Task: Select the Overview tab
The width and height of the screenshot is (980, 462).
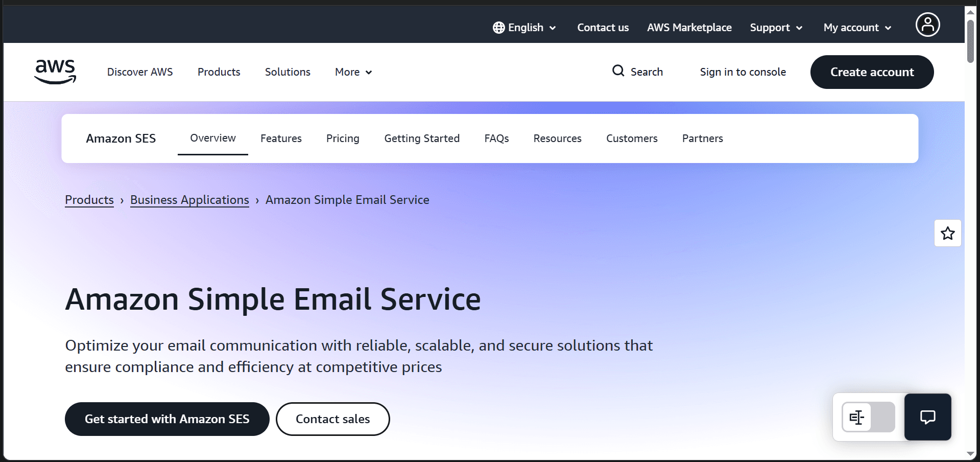Action: tap(213, 138)
